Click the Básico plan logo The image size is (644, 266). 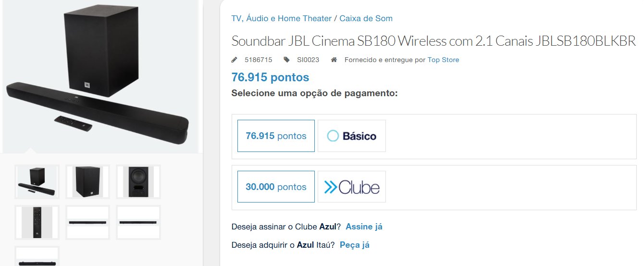click(x=352, y=136)
